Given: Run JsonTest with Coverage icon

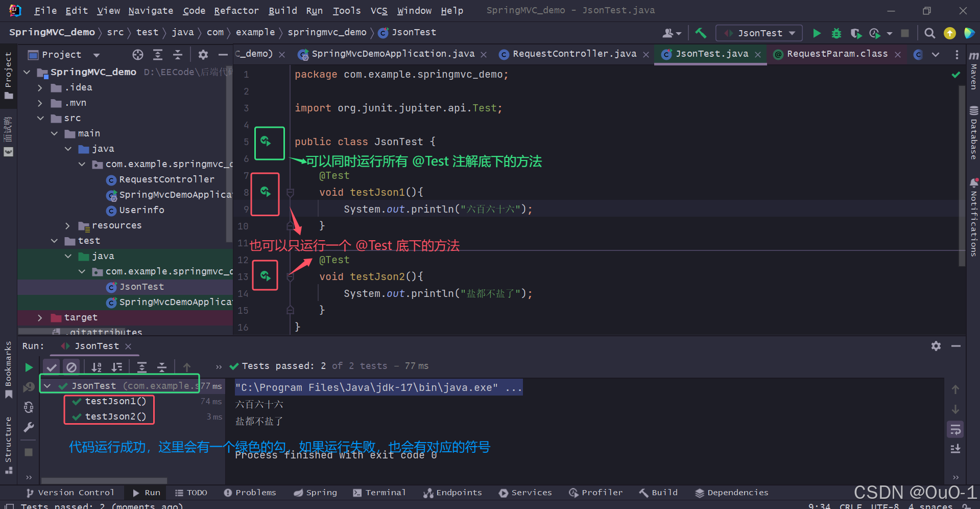Looking at the screenshot, I should pyautogui.click(x=856, y=33).
